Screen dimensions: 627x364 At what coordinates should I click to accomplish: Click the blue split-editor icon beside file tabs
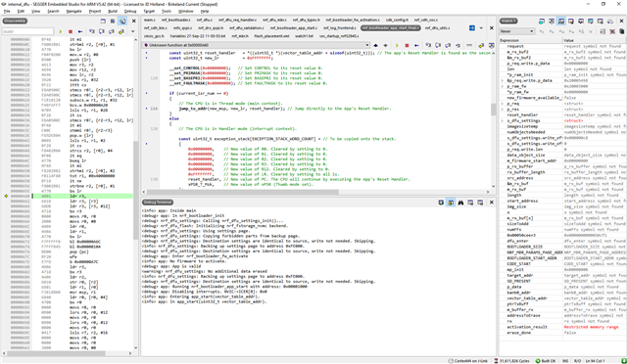click(472, 28)
